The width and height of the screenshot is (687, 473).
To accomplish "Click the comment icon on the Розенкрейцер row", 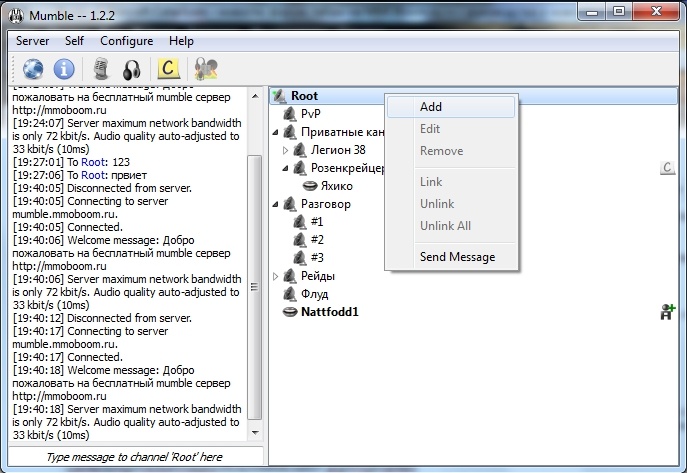I will click(667, 167).
